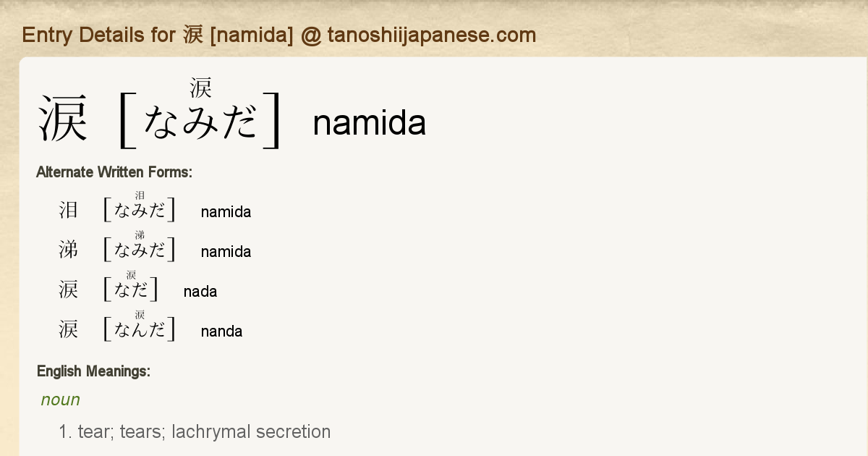Screen dimensions: 868x456
Task: Select the 涙 kanji in the nada row
Action: 68,290
